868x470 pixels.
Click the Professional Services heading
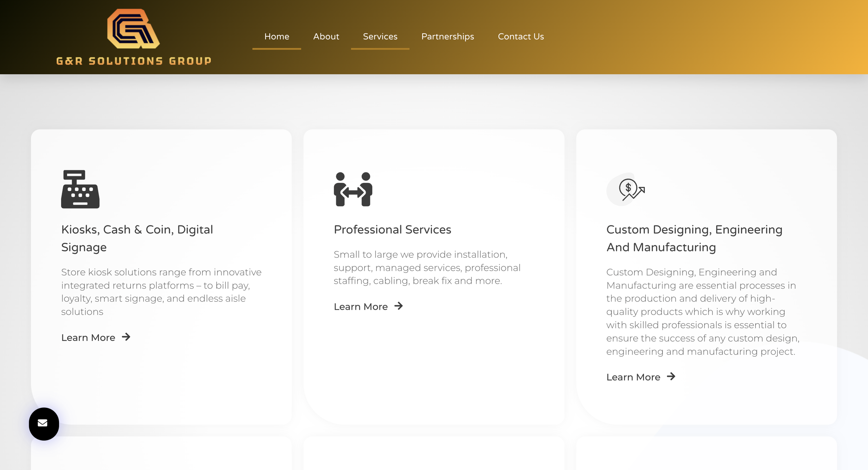pos(392,230)
